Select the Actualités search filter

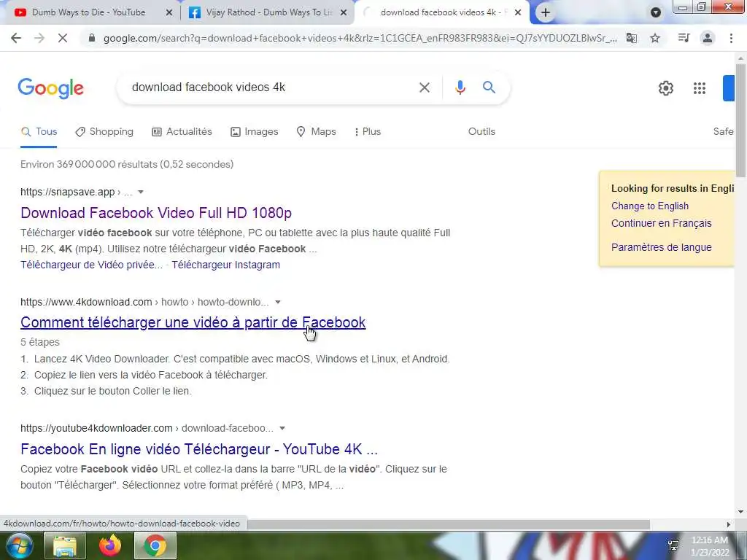tap(182, 132)
